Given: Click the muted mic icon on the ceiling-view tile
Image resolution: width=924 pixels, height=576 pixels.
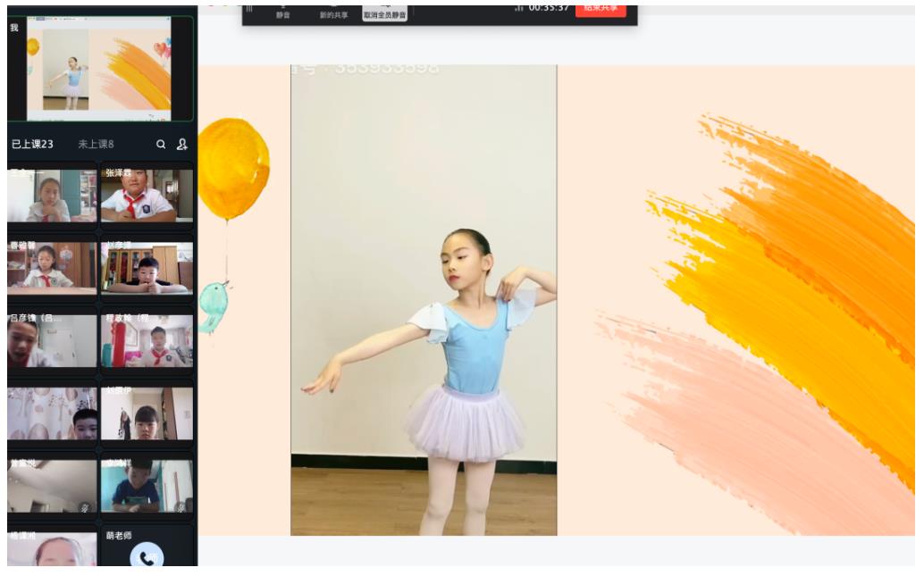Looking at the screenshot, I should (x=86, y=507).
